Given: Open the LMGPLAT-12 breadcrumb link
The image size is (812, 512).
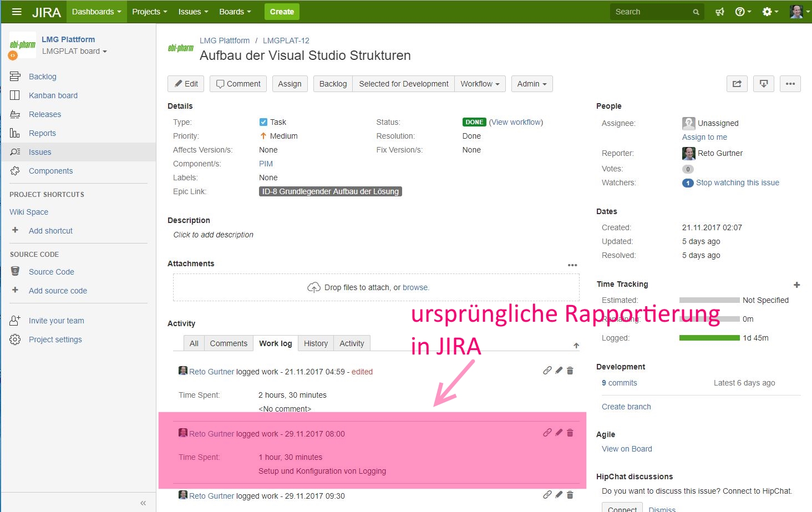Looking at the screenshot, I should 286,40.
